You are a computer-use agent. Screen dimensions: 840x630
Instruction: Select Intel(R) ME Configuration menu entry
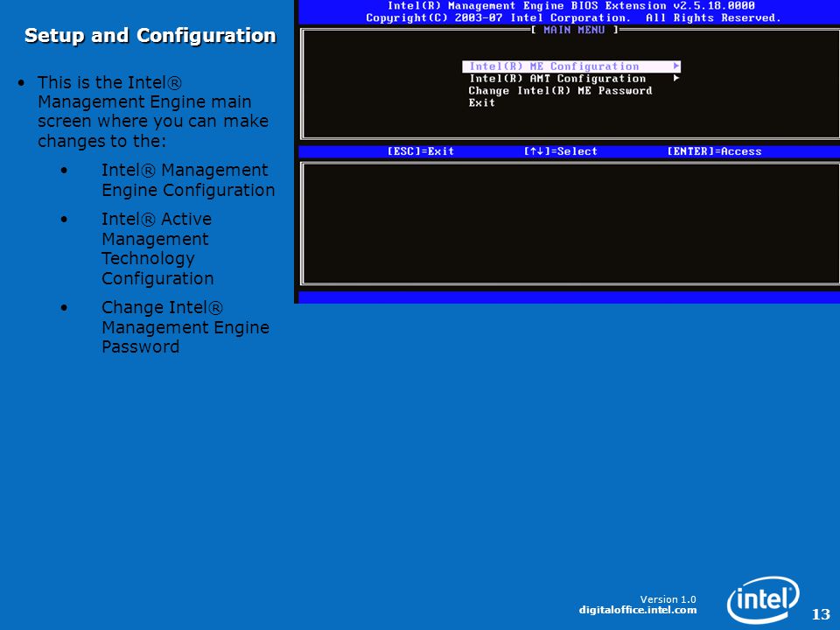571,66
